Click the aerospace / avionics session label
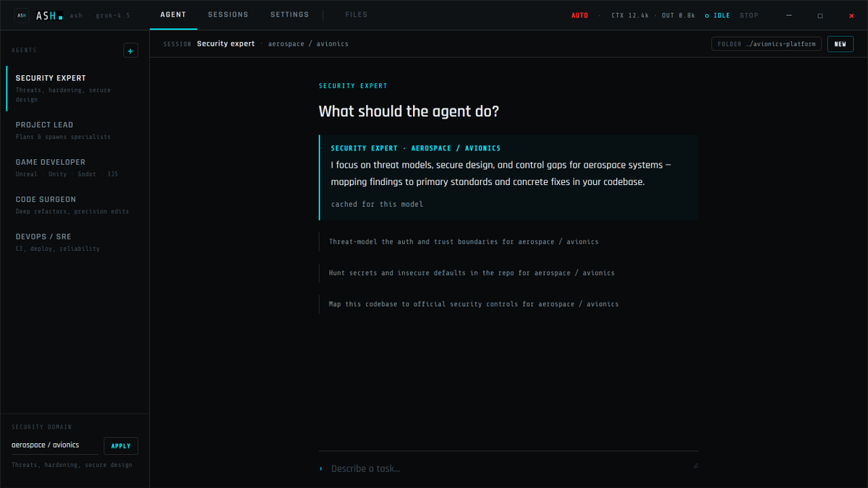The image size is (868, 488). tap(308, 44)
